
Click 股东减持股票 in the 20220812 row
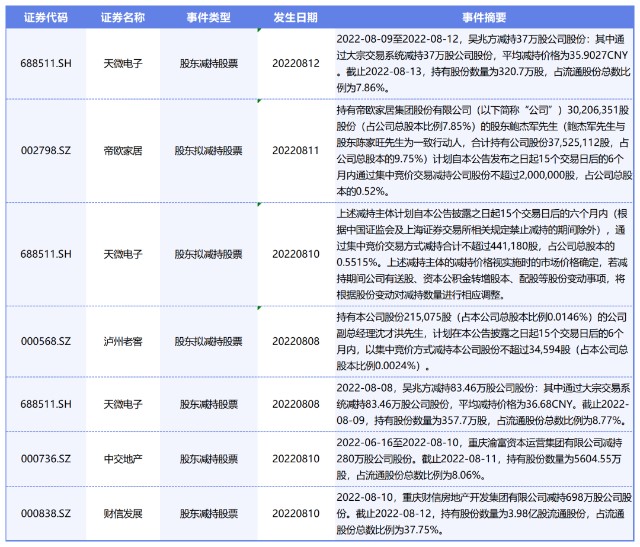(x=209, y=63)
